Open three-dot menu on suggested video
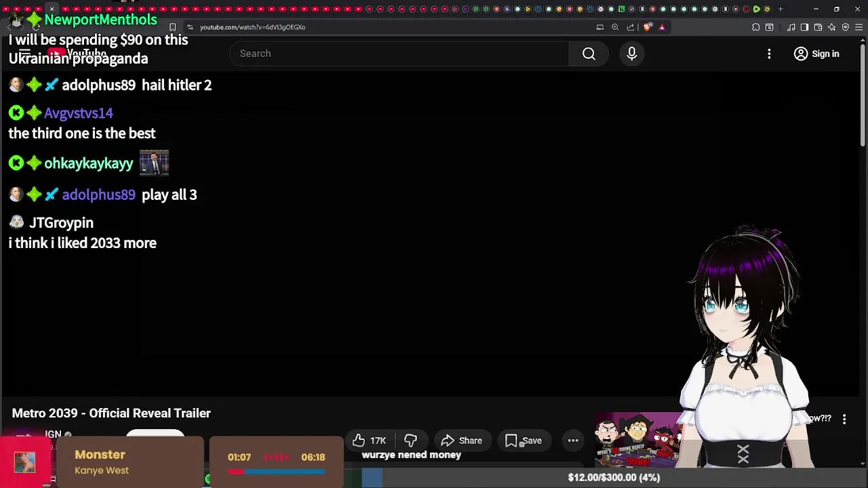The height and width of the screenshot is (488, 868). pyautogui.click(x=844, y=420)
